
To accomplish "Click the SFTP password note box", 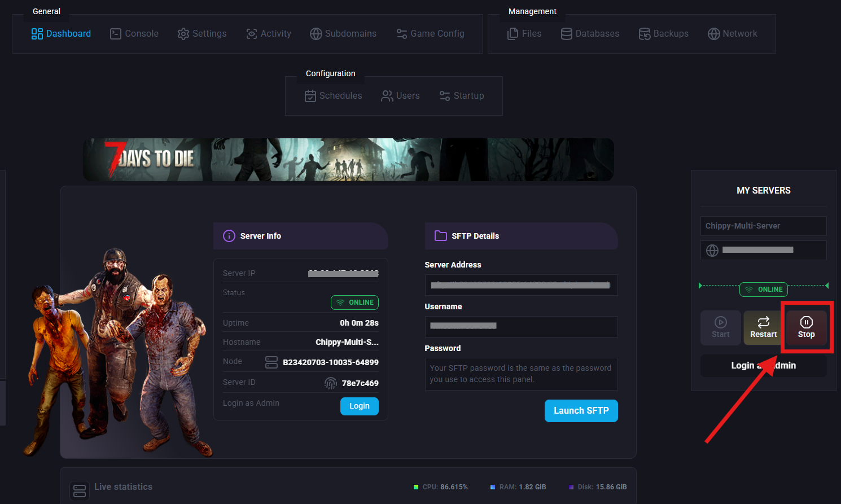I will 522,374.
